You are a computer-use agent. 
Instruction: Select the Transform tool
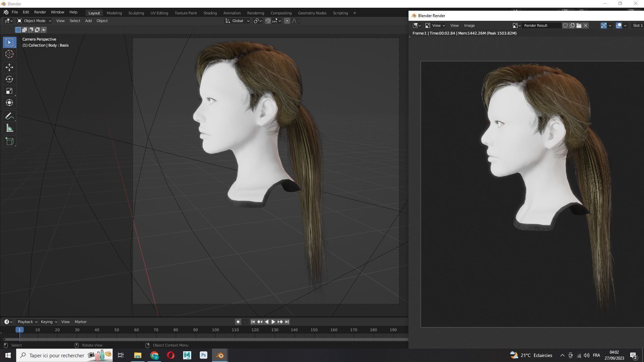pyautogui.click(x=9, y=103)
